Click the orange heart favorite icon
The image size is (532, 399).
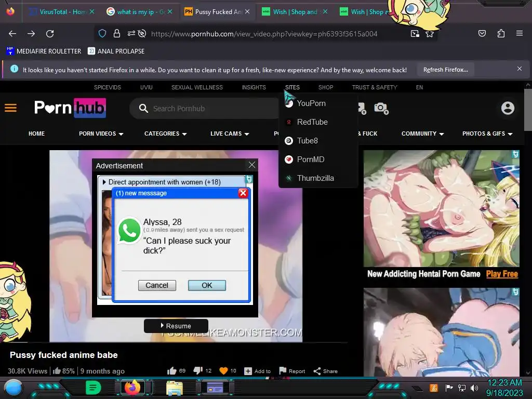[x=223, y=371]
